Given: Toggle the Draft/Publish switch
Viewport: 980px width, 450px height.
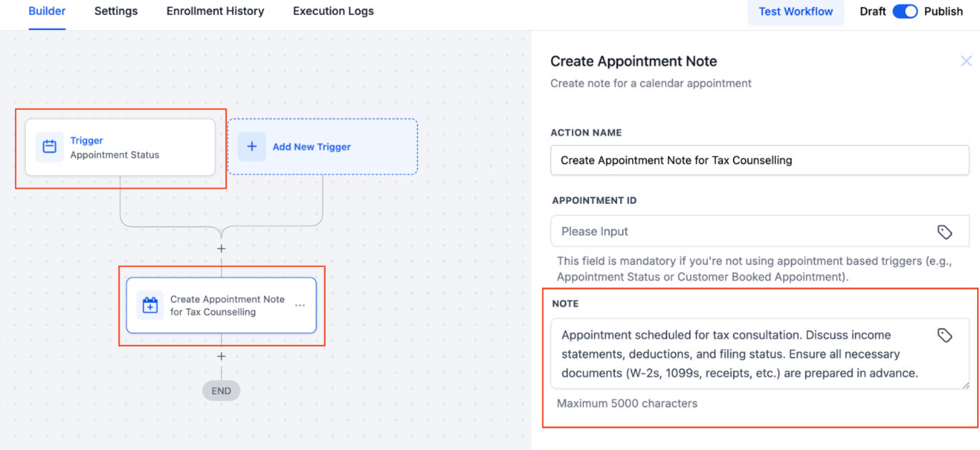Looking at the screenshot, I should 905,11.
